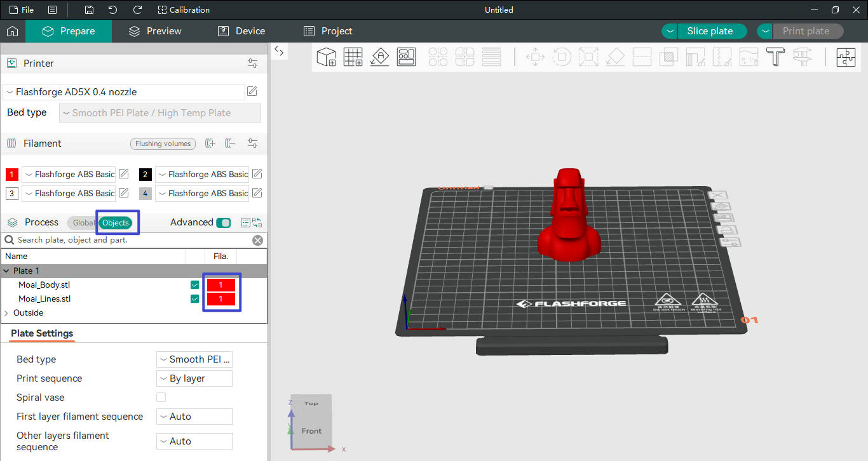
Task: Open the Slice plate dropdown arrow
Action: tap(670, 31)
